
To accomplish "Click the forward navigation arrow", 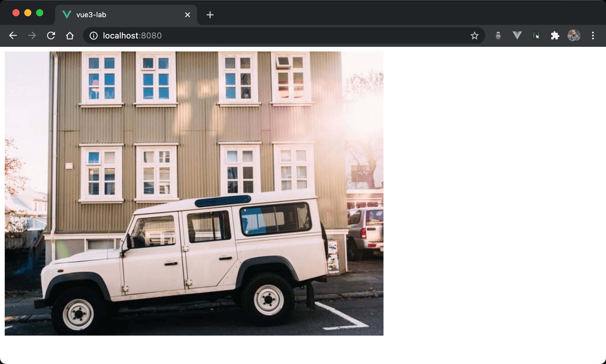I will [32, 36].
